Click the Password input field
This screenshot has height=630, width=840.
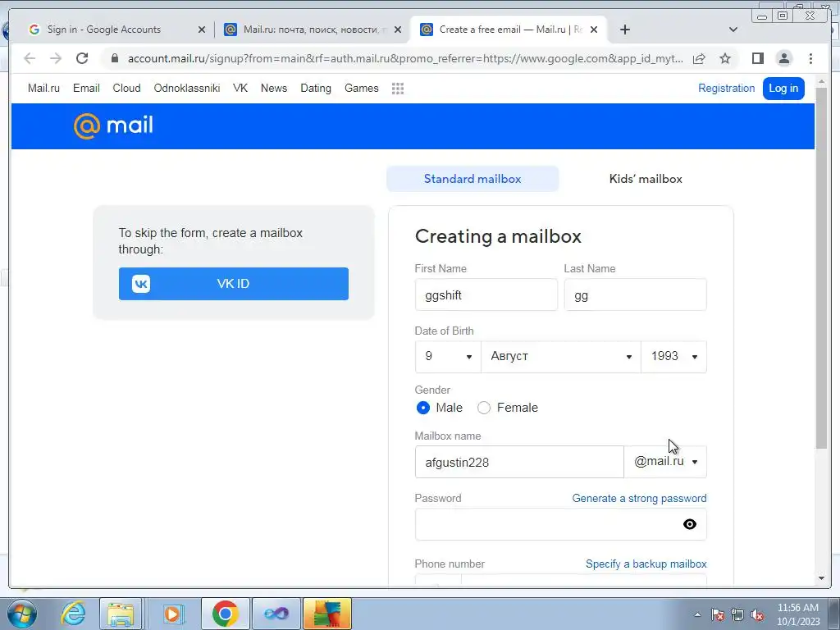tap(560, 524)
